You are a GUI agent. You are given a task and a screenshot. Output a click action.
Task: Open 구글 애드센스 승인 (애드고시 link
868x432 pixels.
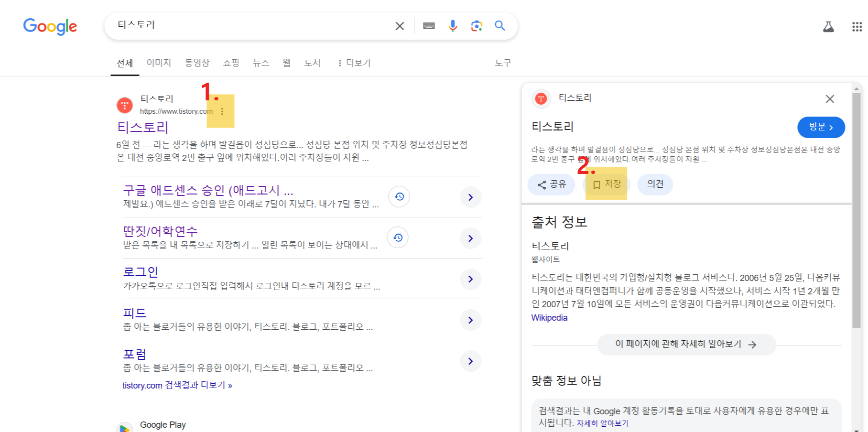coord(208,190)
